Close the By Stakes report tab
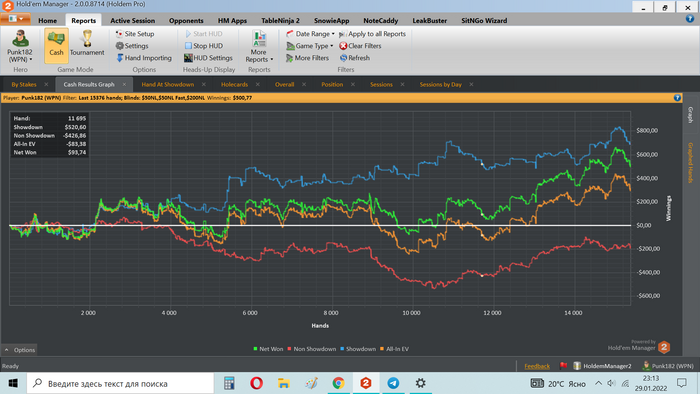The image size is (700, 394). coord(46,84)
